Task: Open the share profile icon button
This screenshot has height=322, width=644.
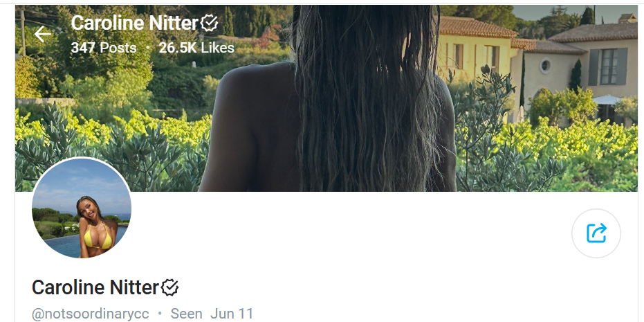Action: [596, 233]
